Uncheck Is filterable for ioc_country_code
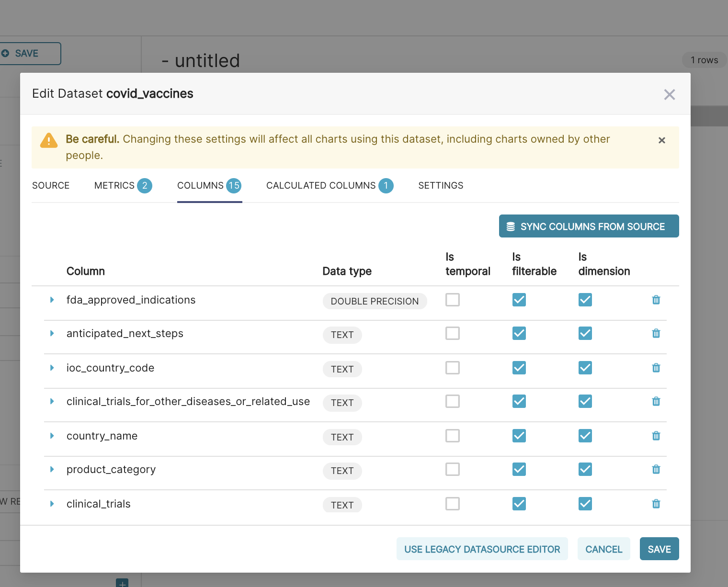 click(519, 368)
